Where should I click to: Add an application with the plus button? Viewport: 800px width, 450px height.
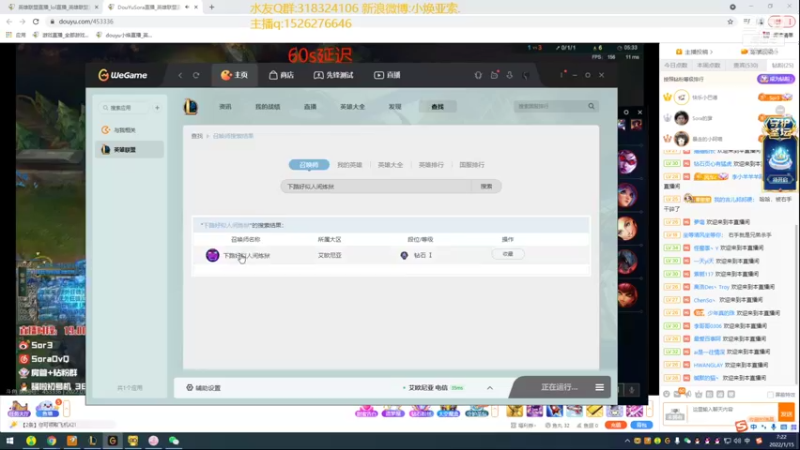point(157,108)
